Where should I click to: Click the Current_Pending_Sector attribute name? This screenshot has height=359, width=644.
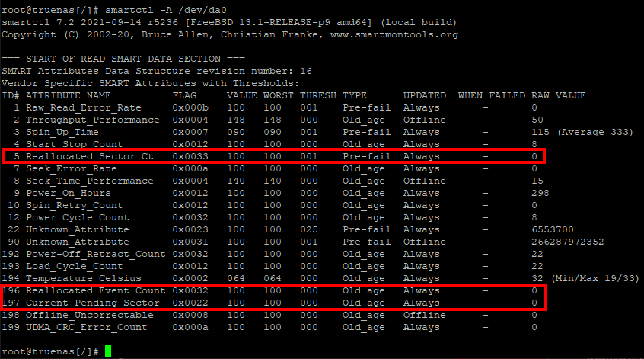pyautogui.click(x=92, y=303)
